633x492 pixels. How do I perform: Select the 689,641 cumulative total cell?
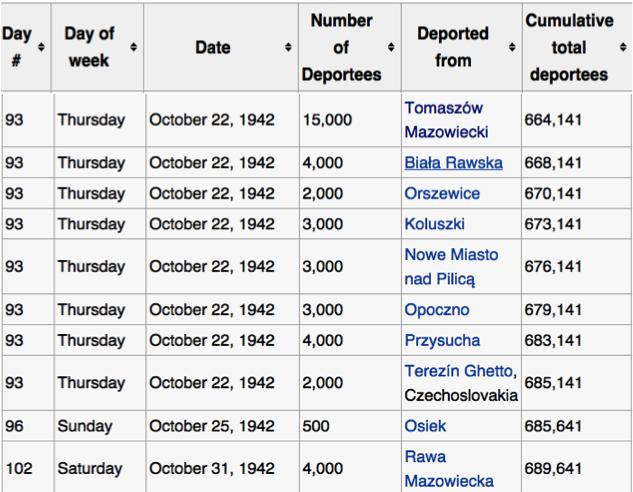576,469
